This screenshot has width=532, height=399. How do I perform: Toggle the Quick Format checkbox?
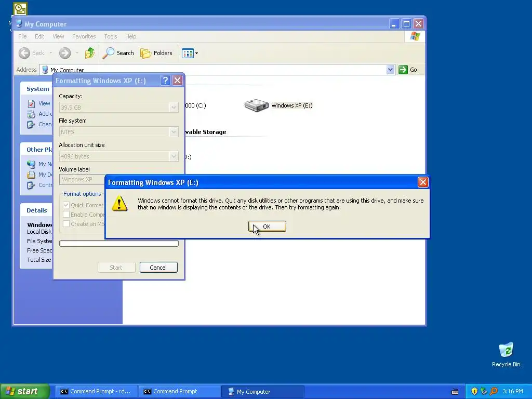[66, 205]
